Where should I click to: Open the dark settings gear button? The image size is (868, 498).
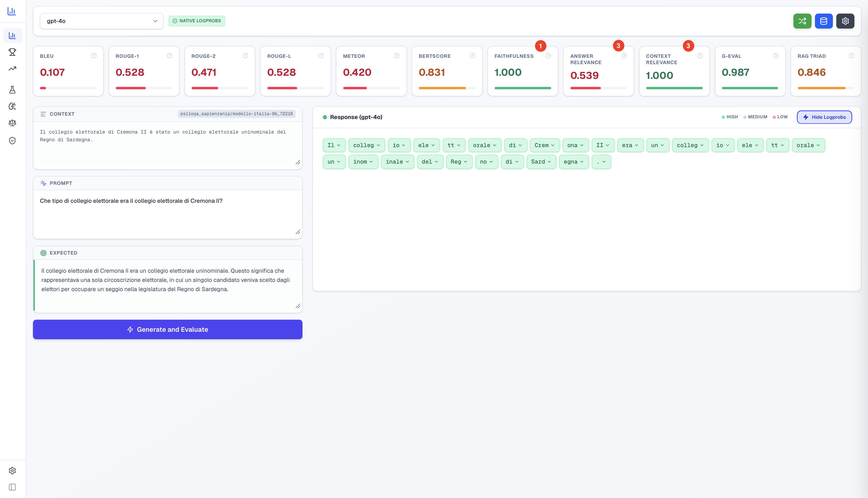pos(845,21)
